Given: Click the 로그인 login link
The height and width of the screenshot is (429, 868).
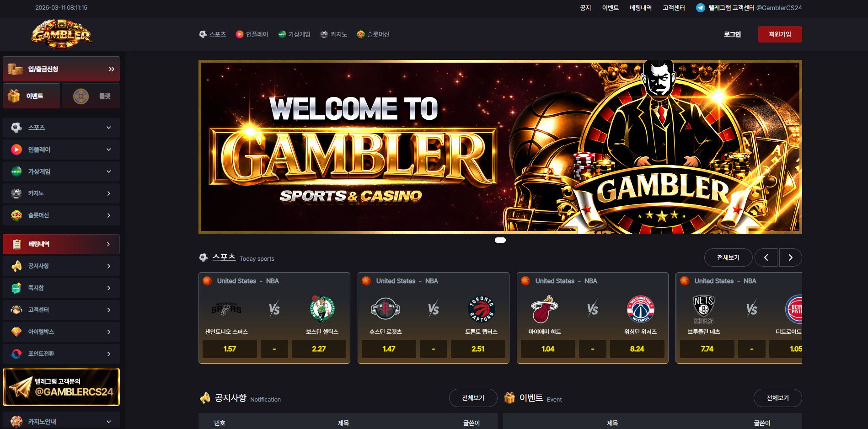Looking at the screenshot, I should tap(732, 34).
